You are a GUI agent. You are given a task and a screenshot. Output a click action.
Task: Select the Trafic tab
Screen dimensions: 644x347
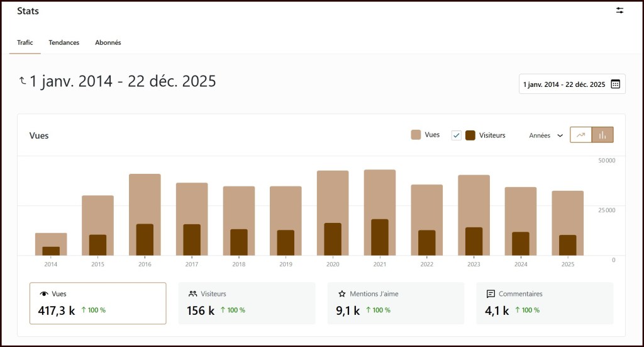pyautogui.click(x=25, y=43)
